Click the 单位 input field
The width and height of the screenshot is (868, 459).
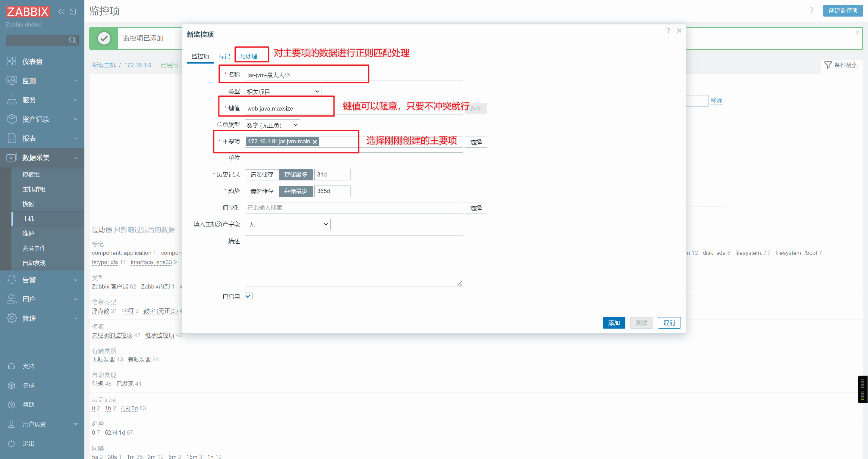(x=354, y=158)
